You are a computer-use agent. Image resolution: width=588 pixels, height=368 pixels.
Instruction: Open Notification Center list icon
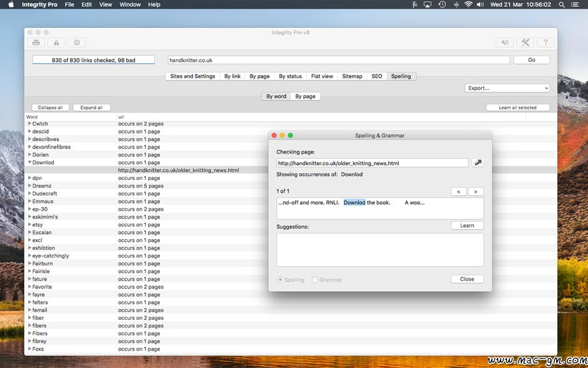pyautogui.click(x=575, y=4)
